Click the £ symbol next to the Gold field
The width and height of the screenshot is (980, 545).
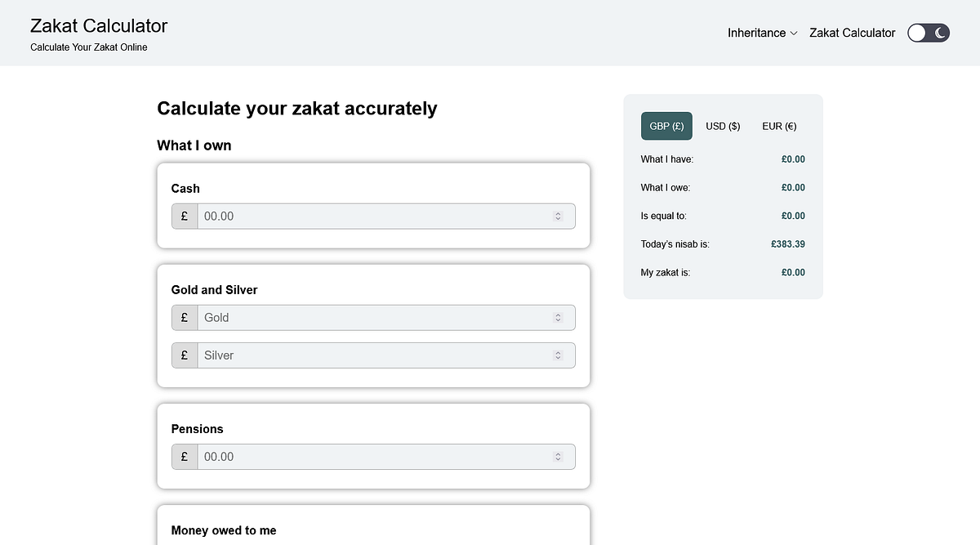click(x=184, y=317)
